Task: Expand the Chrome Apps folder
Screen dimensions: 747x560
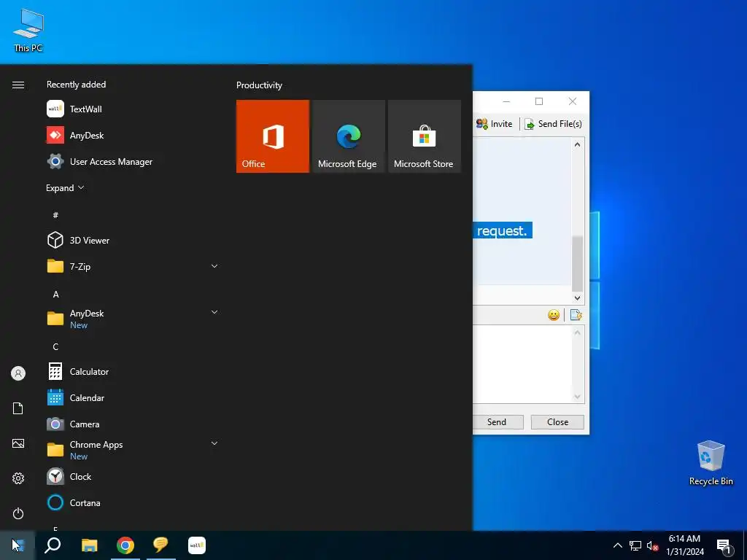Action: pyautogui.click(x=133, y=450)
